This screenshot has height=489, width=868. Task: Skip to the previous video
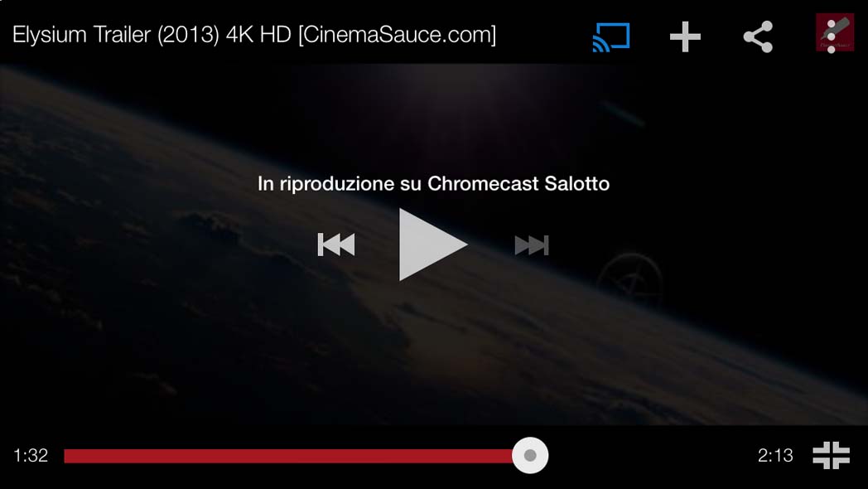coord(336,244)
